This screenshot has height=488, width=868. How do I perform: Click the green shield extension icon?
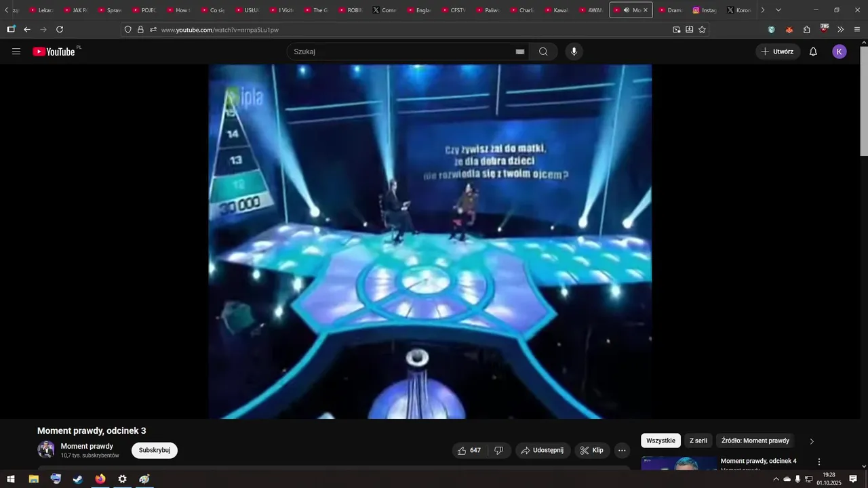pyautogui.click(x=772, y=29)
